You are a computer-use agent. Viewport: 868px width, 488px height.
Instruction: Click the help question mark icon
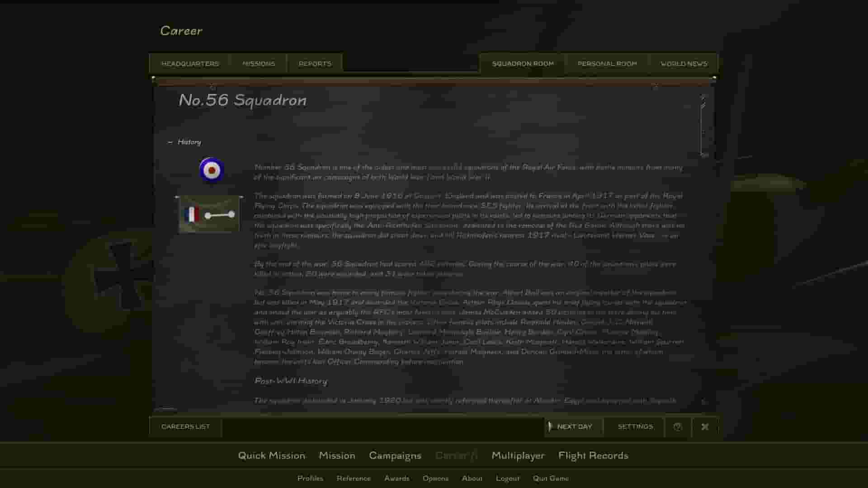click(677, 427)
